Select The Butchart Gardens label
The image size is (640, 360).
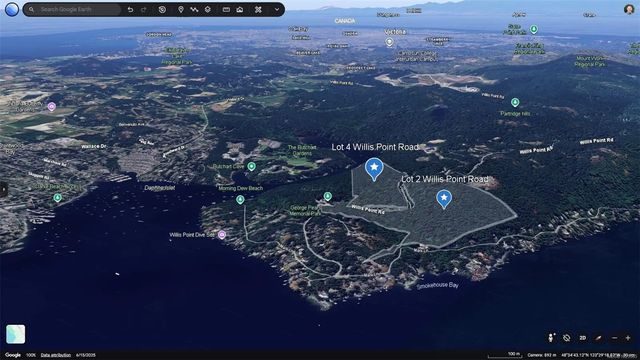[302, 150]
